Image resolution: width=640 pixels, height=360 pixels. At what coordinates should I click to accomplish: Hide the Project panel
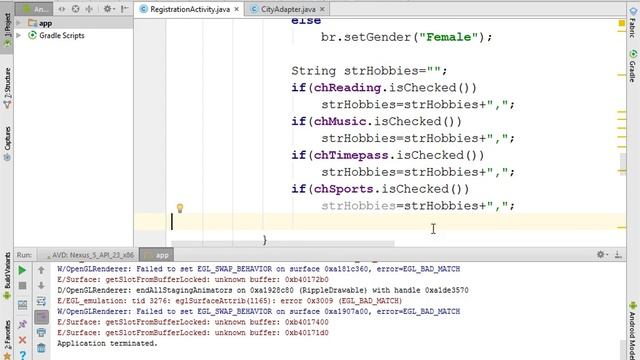pos(124,9)
